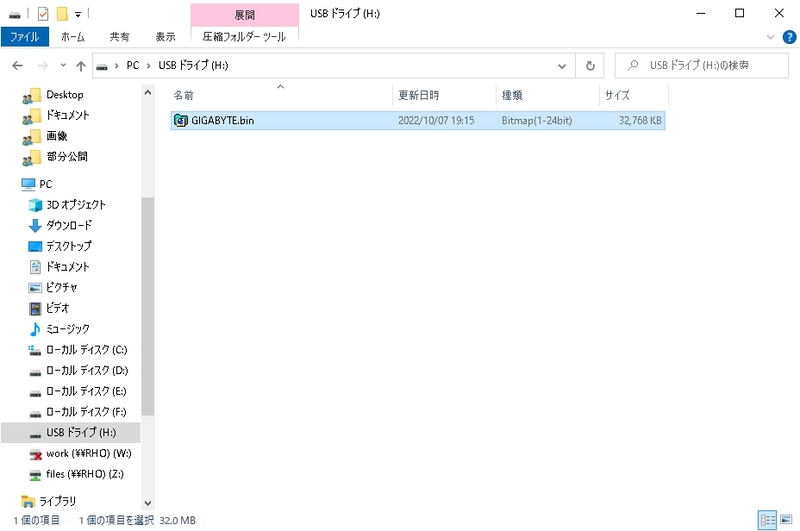Sort by サイズ column header
800x531 pixels.
[x=633, y=95]
